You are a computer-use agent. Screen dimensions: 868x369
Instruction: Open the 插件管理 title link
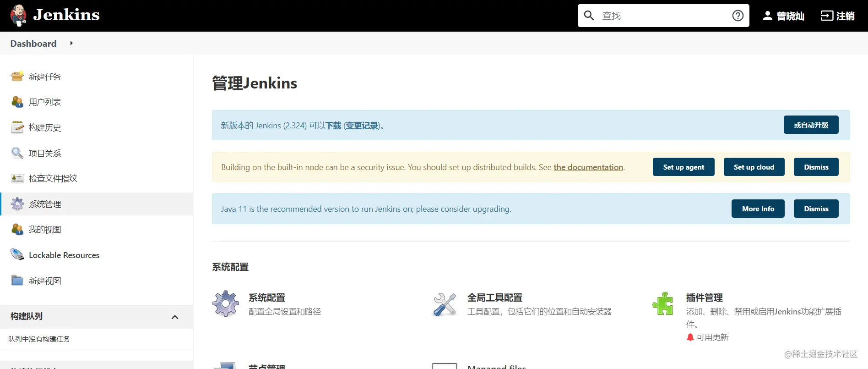[x=705, y=298]
